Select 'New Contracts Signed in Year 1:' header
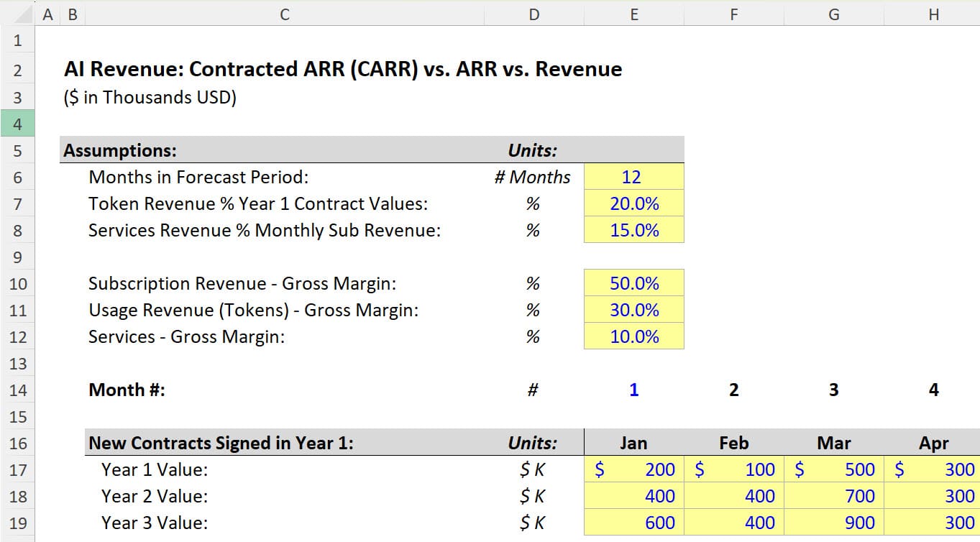This screenshot has width=980, height=542. (221, 443)
